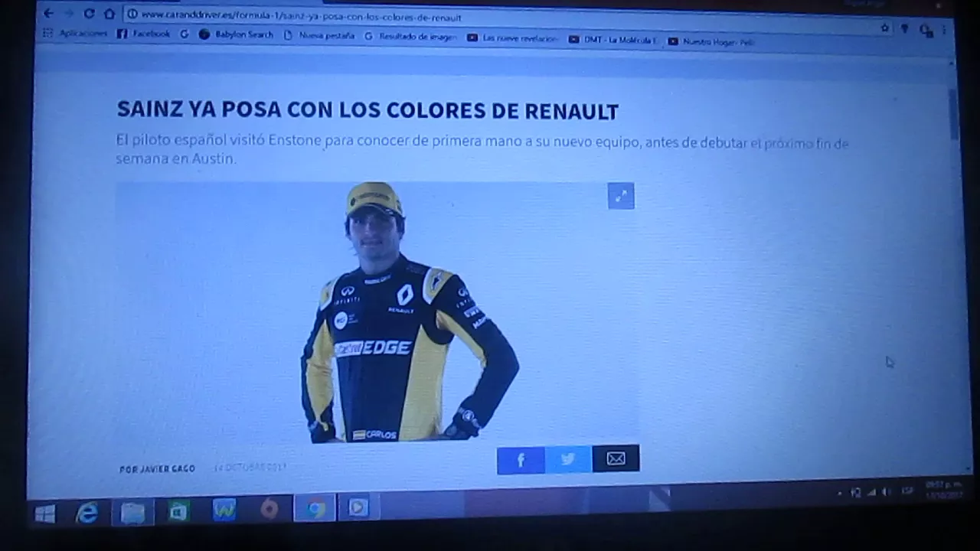The width and height of the screenshot is (980, 551).
Task: Share the article on Facebook
Action: [x=521, y=460]
